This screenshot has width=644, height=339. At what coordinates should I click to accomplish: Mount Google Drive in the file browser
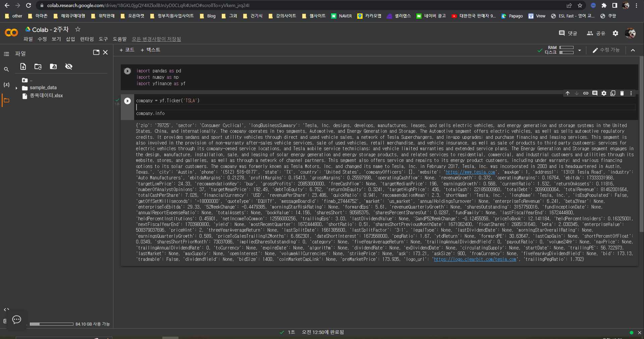53,66
